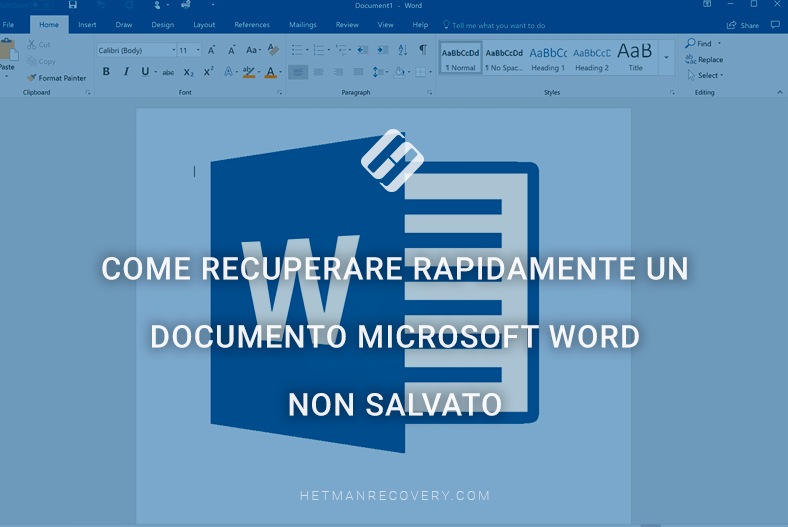Select Align Left paragraph icon
Viewport: 788px width, 527px height.
point(298,72)
